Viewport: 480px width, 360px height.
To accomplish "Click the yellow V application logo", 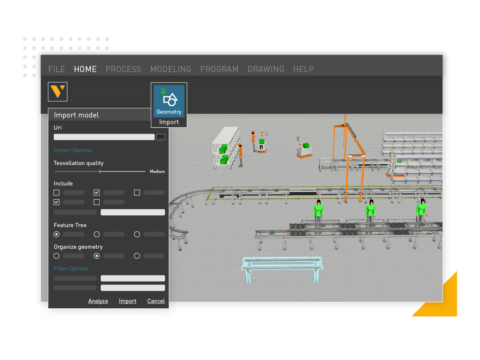I will click(x=58, y=92).
